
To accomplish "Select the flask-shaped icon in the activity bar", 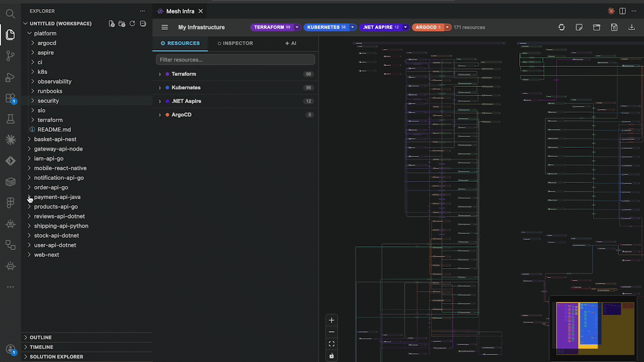I will tap(10, 119).
